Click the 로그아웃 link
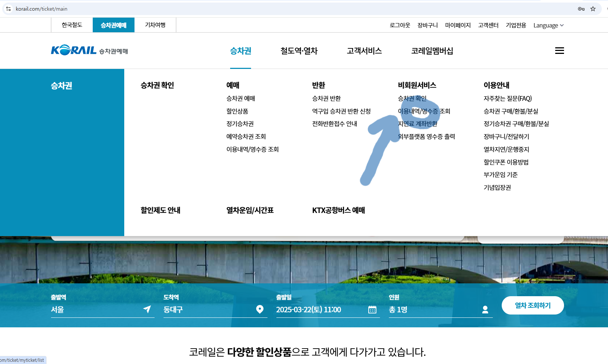The image size is (608, 364). tap(400, 25)
